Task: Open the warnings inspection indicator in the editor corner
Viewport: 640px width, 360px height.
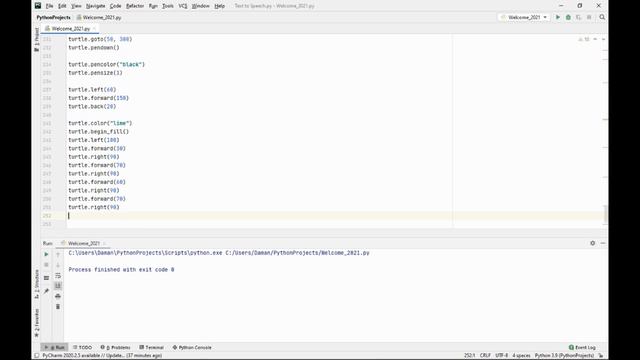Action: click(584, 39)
